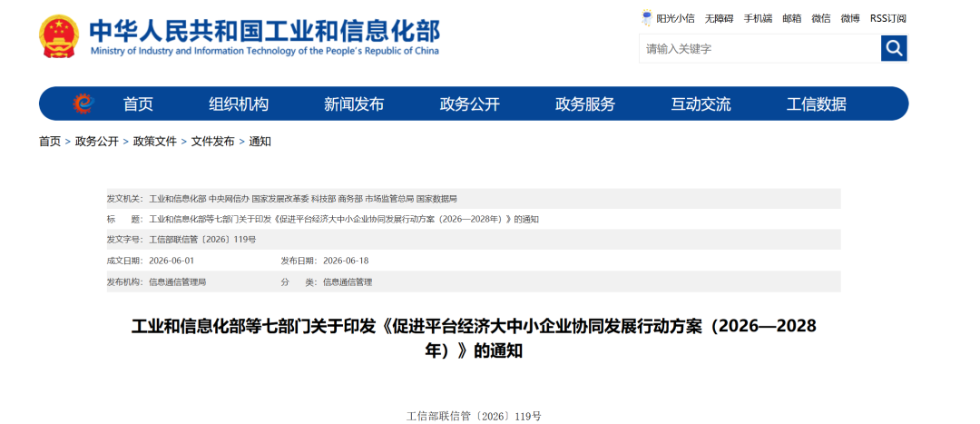Go to 文件发布 in the breadcrumb
The height and width of the screenshot is (424, 980).
pyautogui.click(x=212, y=142)
